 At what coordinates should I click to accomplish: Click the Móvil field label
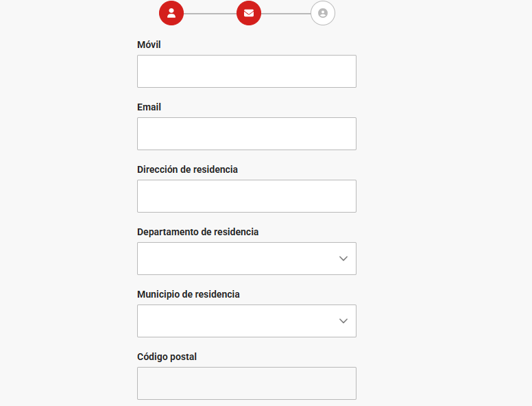[149, 45]
